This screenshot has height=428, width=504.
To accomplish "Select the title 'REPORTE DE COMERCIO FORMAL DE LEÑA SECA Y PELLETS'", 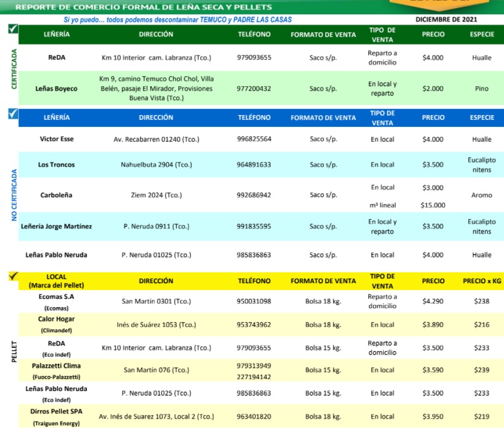I will coord(143,7).
